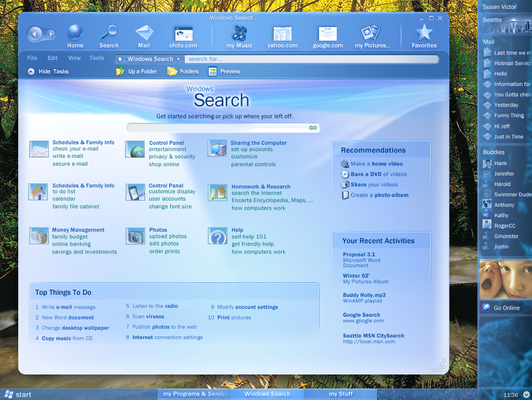Open my Pictures shortcut icon

(371, 33)
